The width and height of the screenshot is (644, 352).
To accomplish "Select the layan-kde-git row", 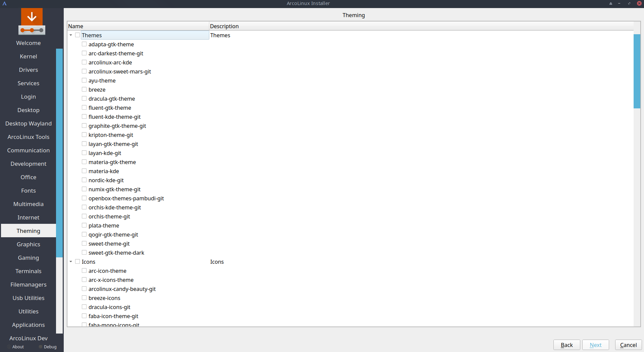I will pos(105,153).
